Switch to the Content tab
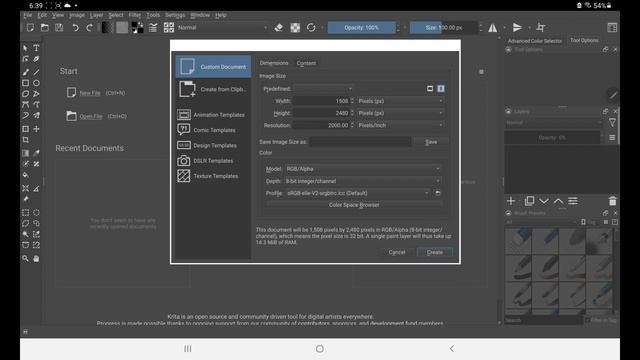Screen dimensions: 640x360 [306, 63]
